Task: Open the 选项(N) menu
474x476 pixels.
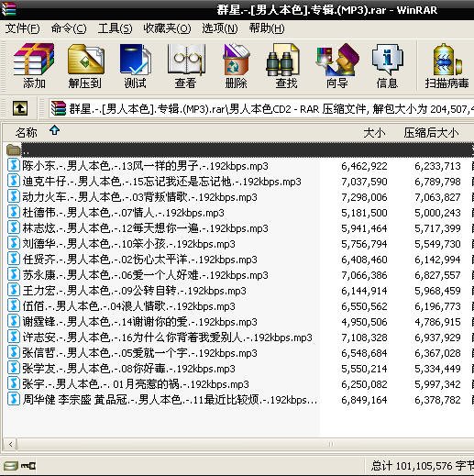Action: (220, 28)
